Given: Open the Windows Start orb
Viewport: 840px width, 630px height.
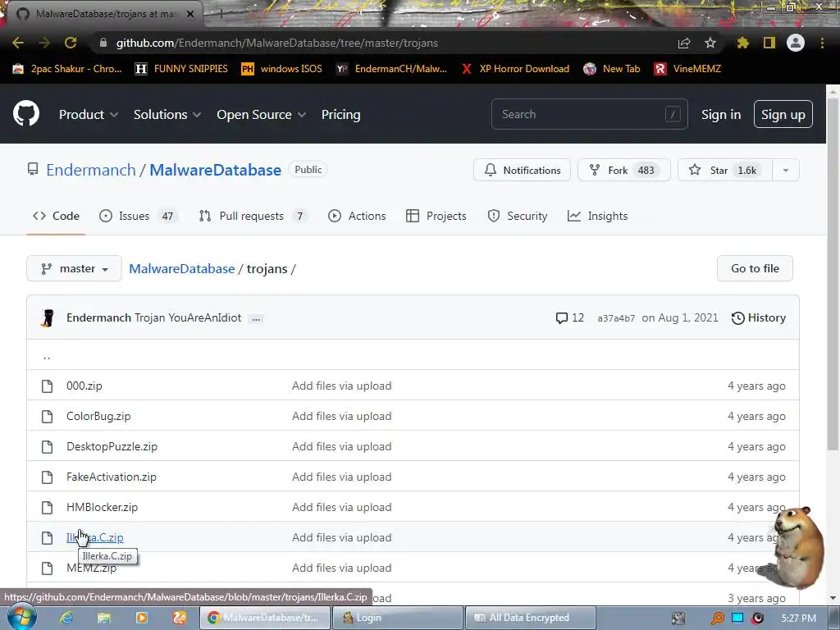Looking at the screenshot, I should 22,617.
